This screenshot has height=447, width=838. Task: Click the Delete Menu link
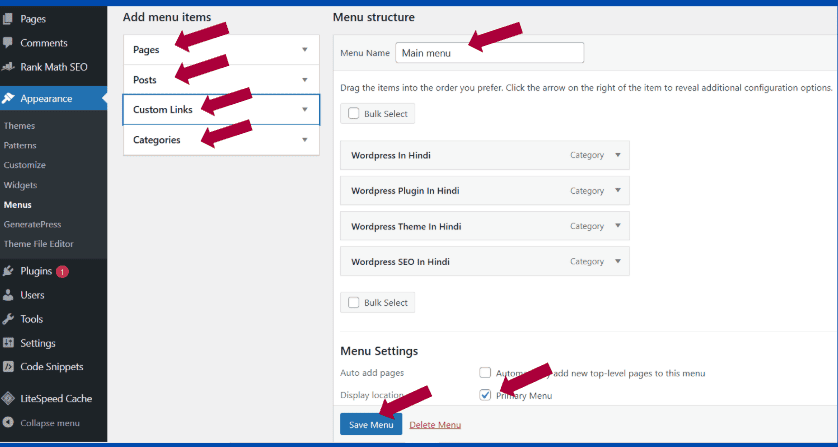(x=435, y=425)
